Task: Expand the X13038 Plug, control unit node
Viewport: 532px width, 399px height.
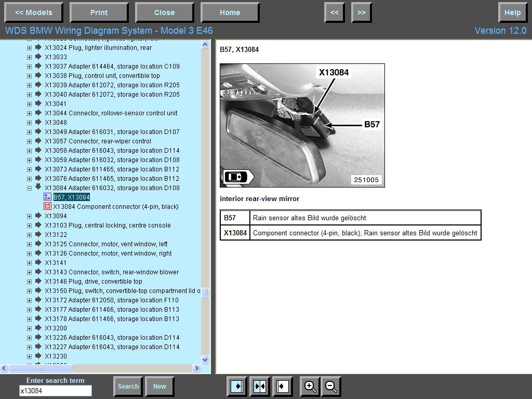Action: tap(29, 76)
